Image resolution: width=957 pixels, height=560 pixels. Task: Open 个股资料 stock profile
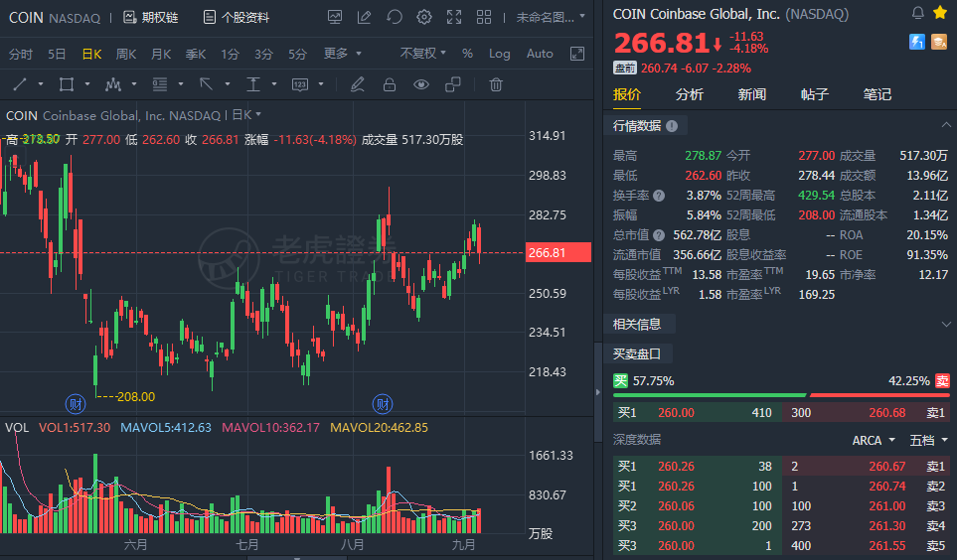click(237, 17)
